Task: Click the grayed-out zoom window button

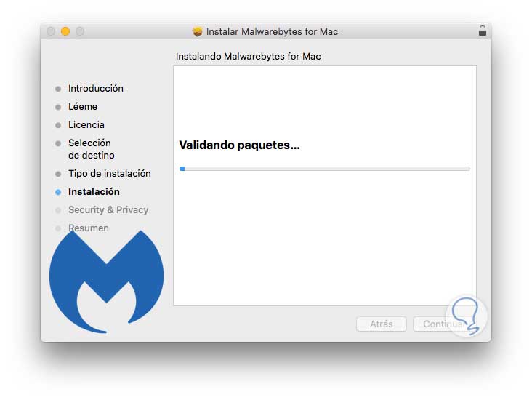Action: pyautogui.click(x=80, y=31)
